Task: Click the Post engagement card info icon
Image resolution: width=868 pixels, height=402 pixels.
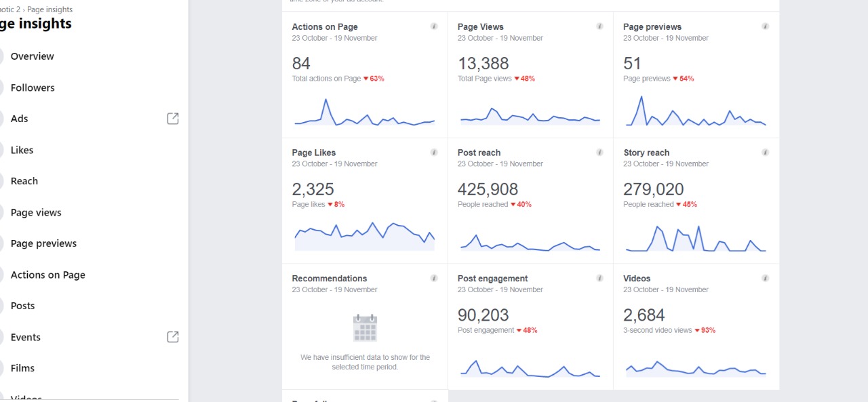Action: click(x=599, y=278)
